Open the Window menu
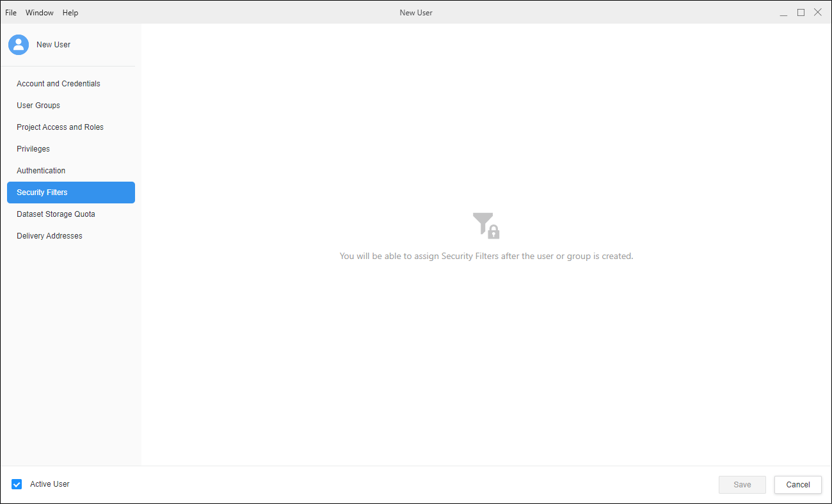The height and width of the screenshot is (504, 832). pos(40,13)
